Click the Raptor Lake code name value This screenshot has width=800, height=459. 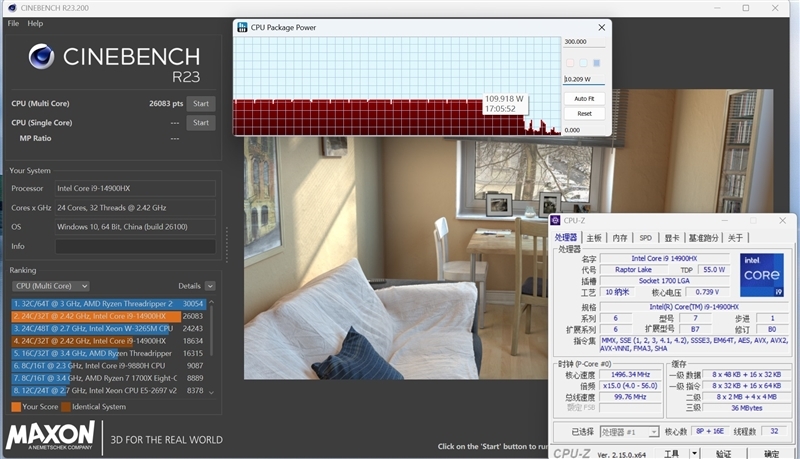pyautogui.click(x=633, y=270)
